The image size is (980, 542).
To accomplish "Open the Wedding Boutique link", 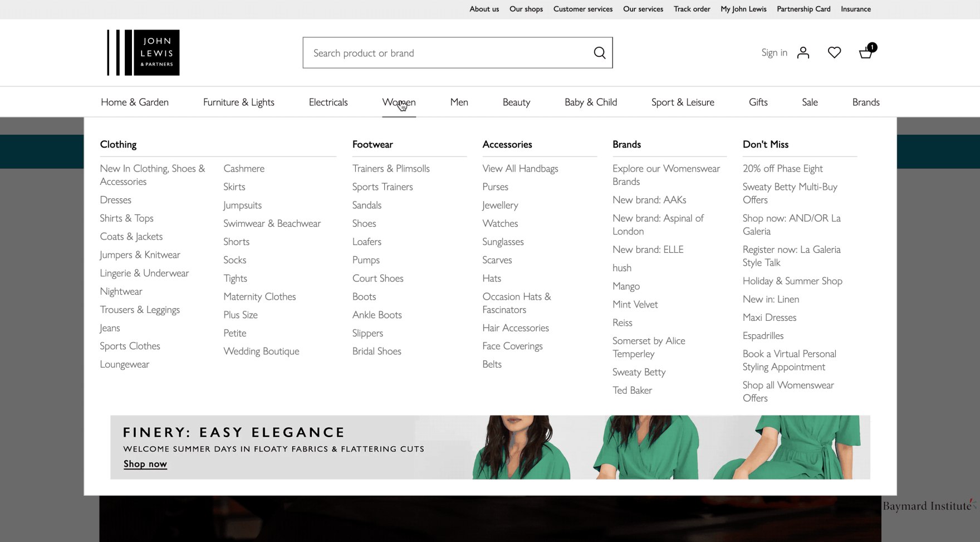I will [261, 350].
